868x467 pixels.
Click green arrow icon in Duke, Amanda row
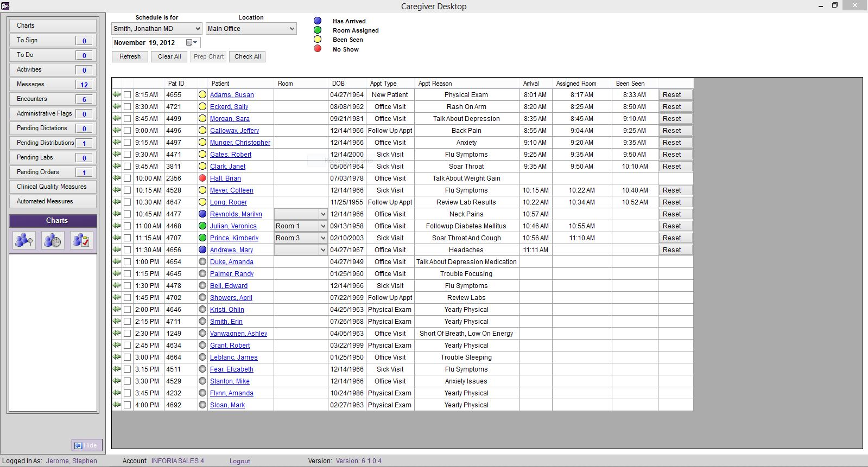click(x=117, y=261)
